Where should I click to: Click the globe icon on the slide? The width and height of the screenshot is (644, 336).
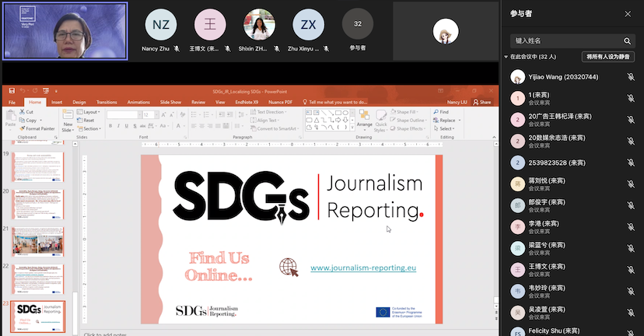[289, 268]
